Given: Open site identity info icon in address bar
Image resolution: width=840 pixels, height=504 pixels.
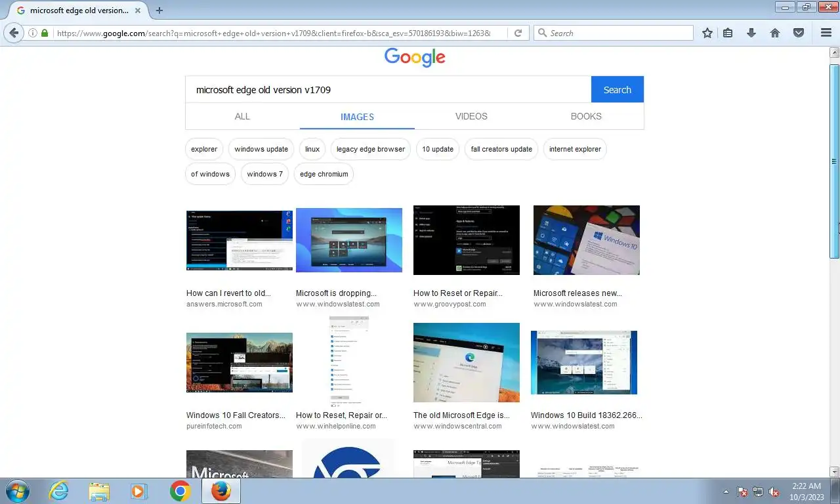Looking at the screenshot, I should tap(33, 33).
